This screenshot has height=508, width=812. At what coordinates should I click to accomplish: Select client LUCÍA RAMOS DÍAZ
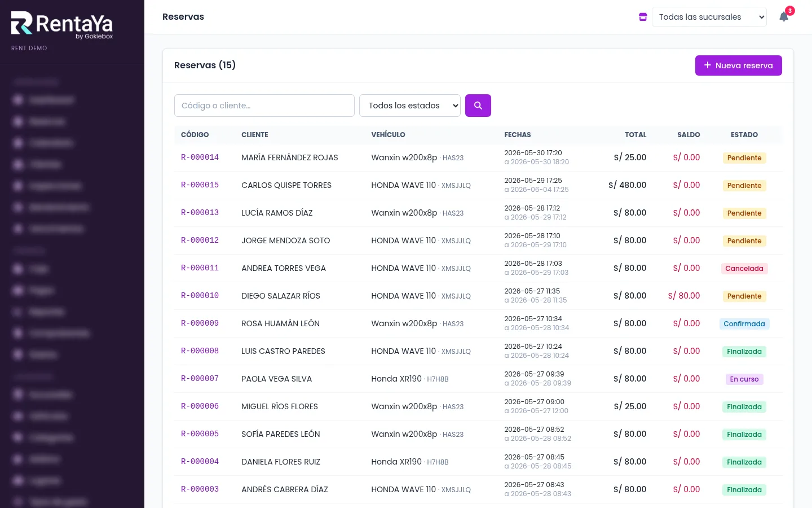pyautogui.click(x=277, y=213)
